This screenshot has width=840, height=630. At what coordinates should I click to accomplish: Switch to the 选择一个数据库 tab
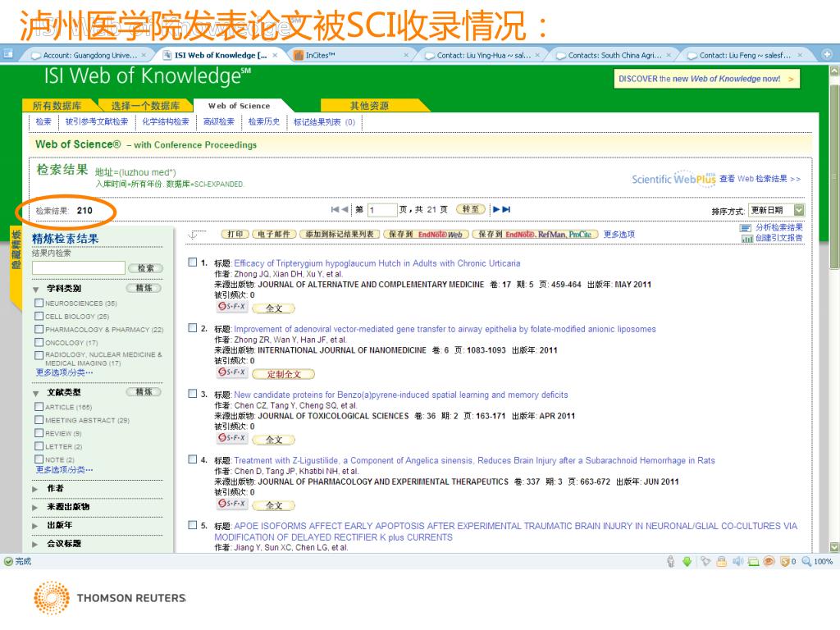click(145, 106)
